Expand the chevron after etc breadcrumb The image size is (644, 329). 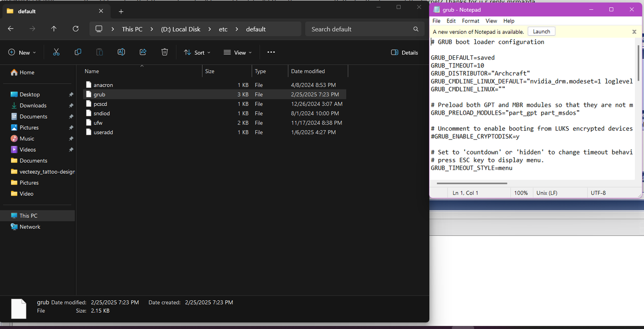236,29
